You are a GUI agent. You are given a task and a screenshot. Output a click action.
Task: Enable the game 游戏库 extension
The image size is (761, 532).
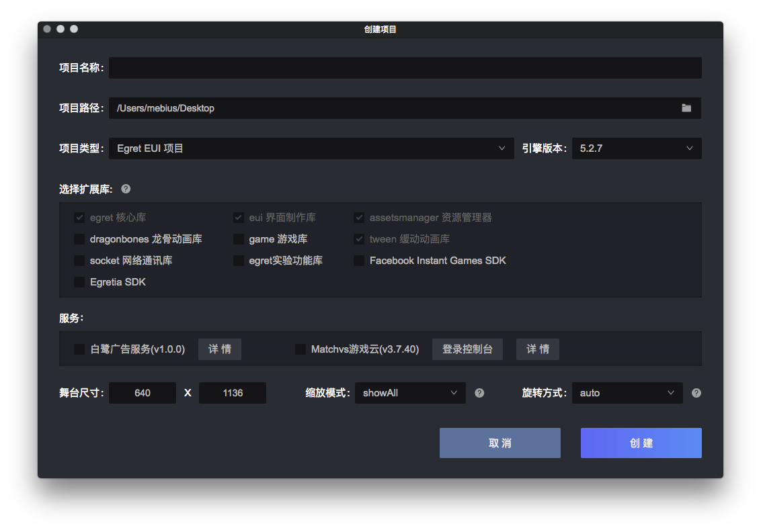pyautogui.click(x=239, y=238)
